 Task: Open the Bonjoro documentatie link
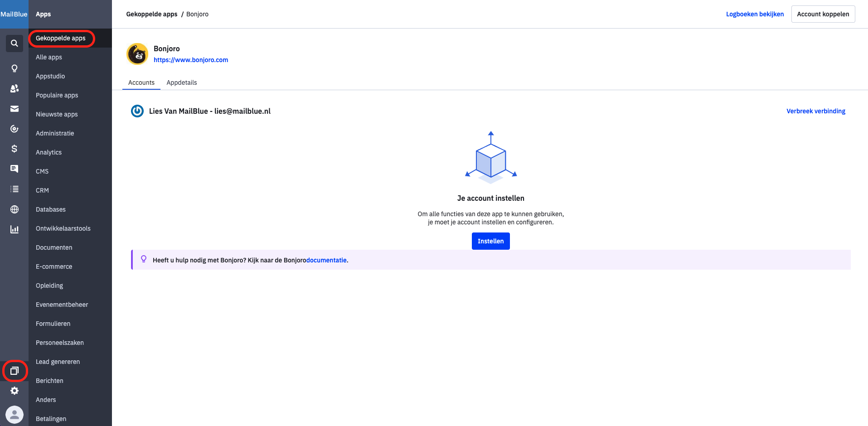click(x=326, y=260)
